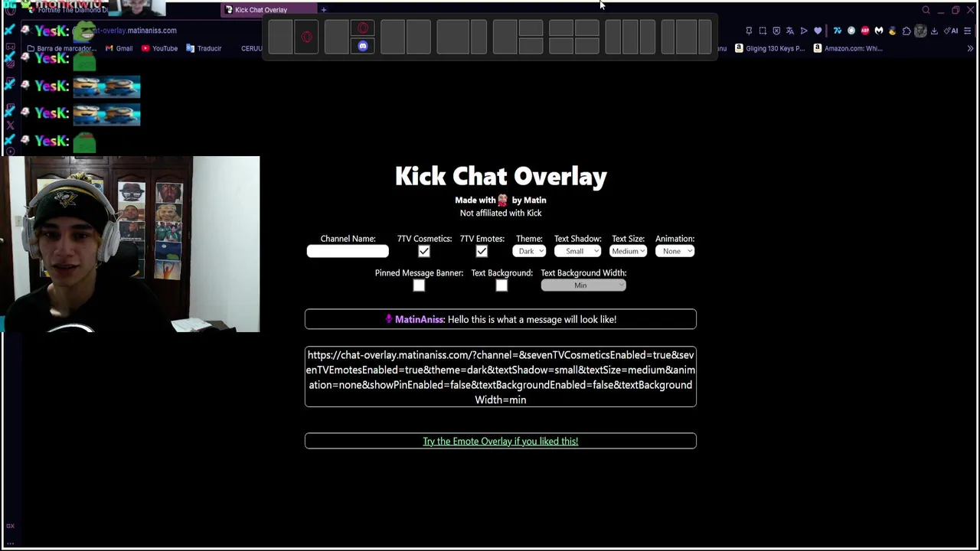Open the AI assistant button

[951, 31]
